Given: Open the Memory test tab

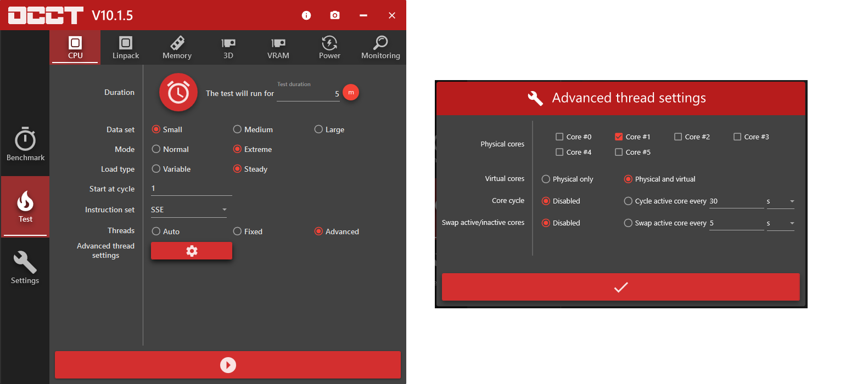Looking at the screenshot, I should pyautogui.click(x=177, y=47).
